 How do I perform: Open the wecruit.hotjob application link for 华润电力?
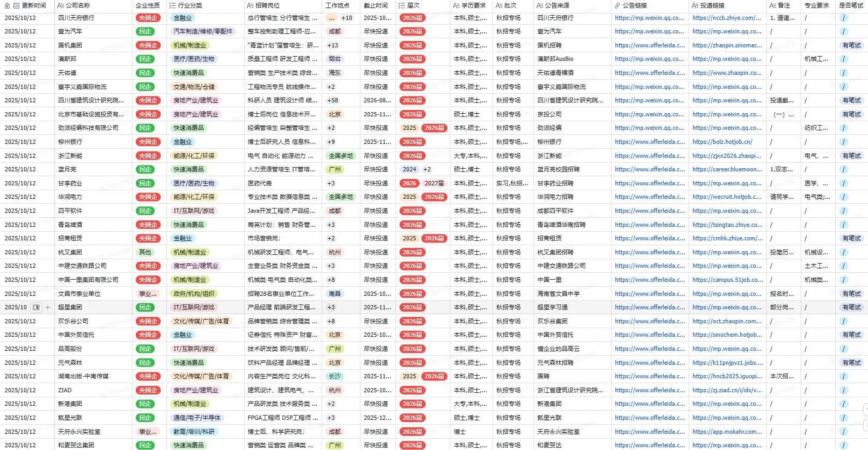point(727,197)
